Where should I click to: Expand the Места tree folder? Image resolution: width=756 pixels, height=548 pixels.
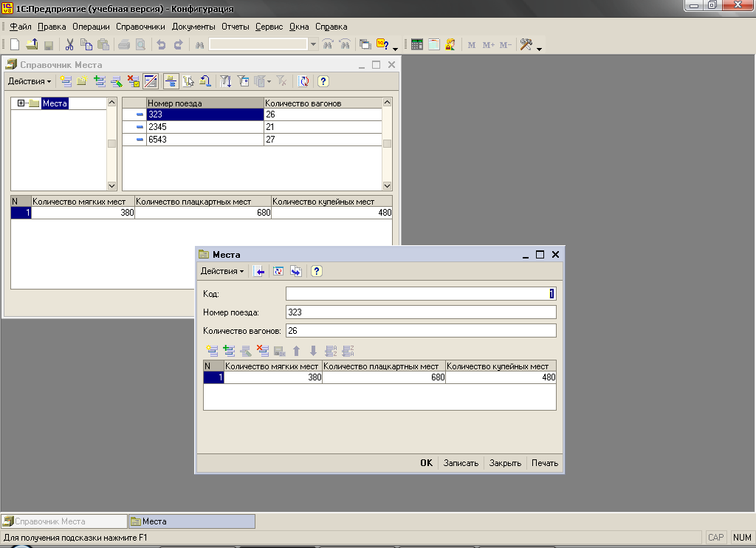[x=21, y=103]
